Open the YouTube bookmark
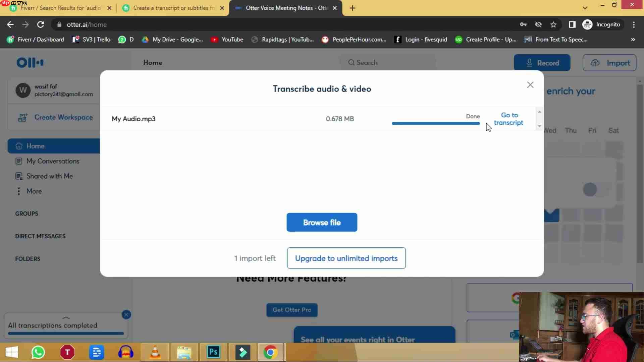 pos(227,40)
